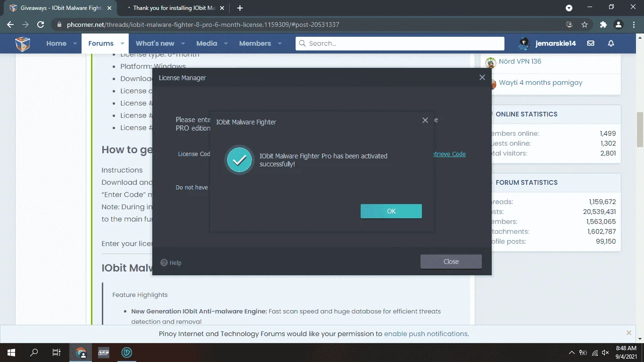Click the Nörd VPN thread avatar
Screen dimensions: 644x362
(x=491, y=63)
